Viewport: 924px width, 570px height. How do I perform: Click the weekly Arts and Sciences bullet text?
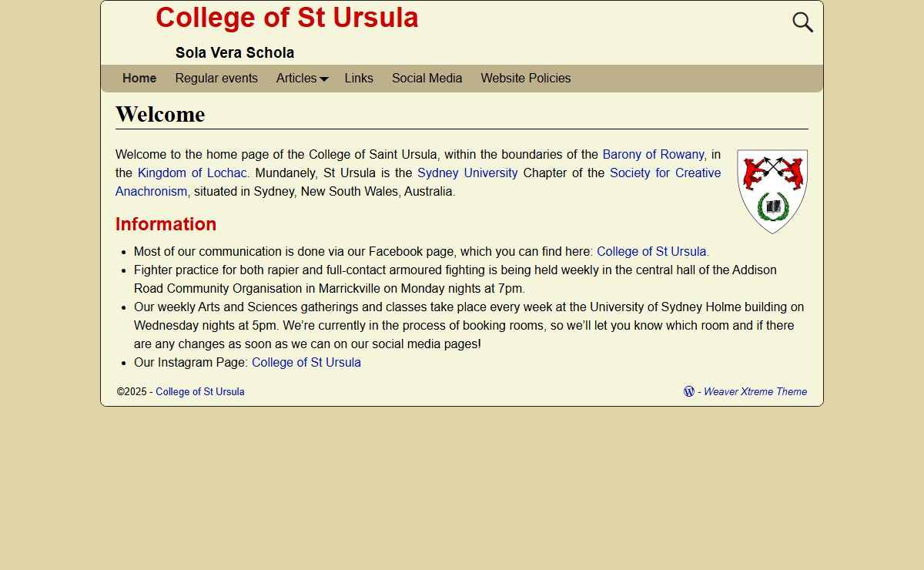469,325
